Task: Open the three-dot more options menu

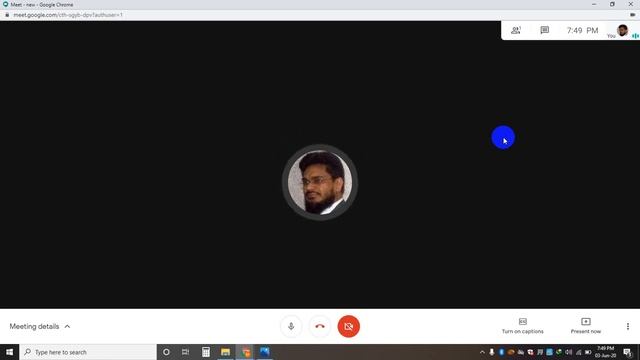Action: tap(628, 326)
